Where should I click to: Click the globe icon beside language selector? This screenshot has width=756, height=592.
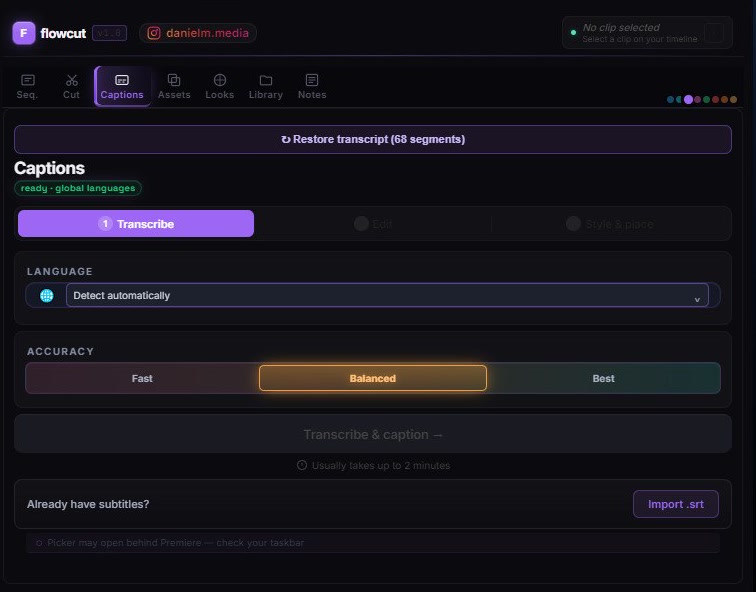[x=47, y=296]
